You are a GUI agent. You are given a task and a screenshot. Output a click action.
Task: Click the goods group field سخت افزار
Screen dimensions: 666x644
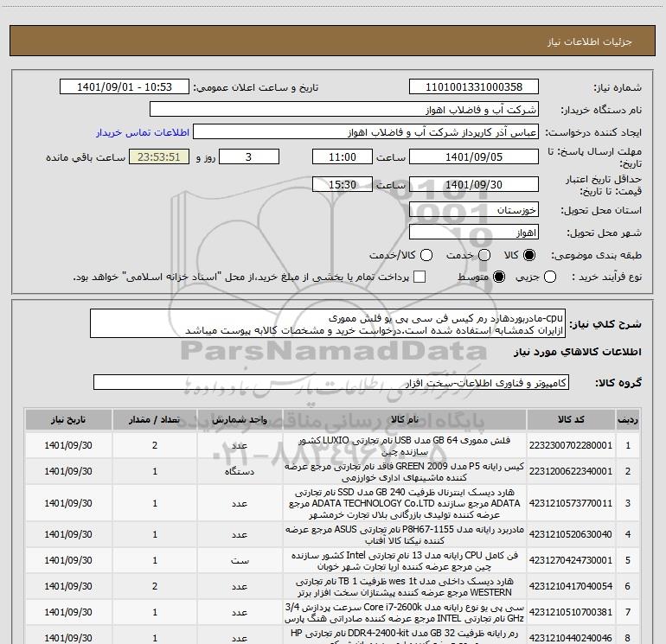coord(331,382)
